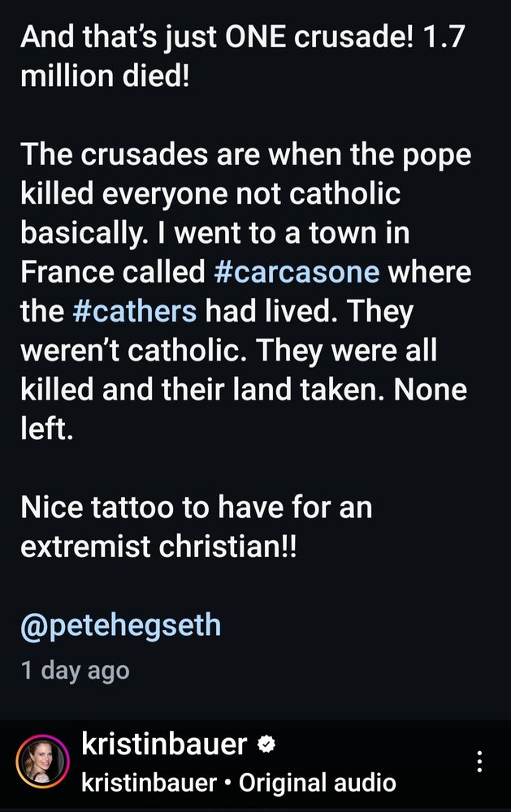
Task: Open the #carcasone hashtag
Action: [297, 271]
